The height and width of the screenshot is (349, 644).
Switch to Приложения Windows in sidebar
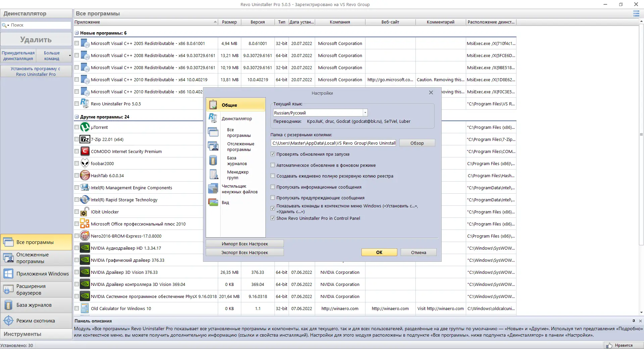coord(36,274)
